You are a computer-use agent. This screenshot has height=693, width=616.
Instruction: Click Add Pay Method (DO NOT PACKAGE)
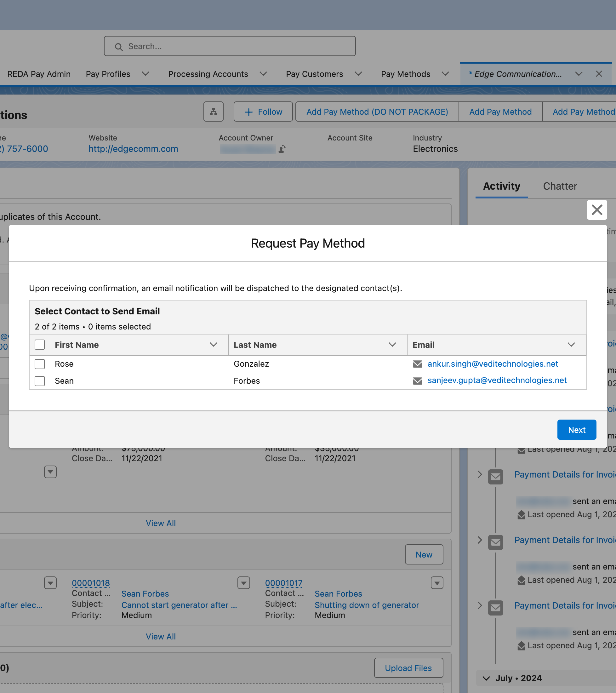pos(377,112)
